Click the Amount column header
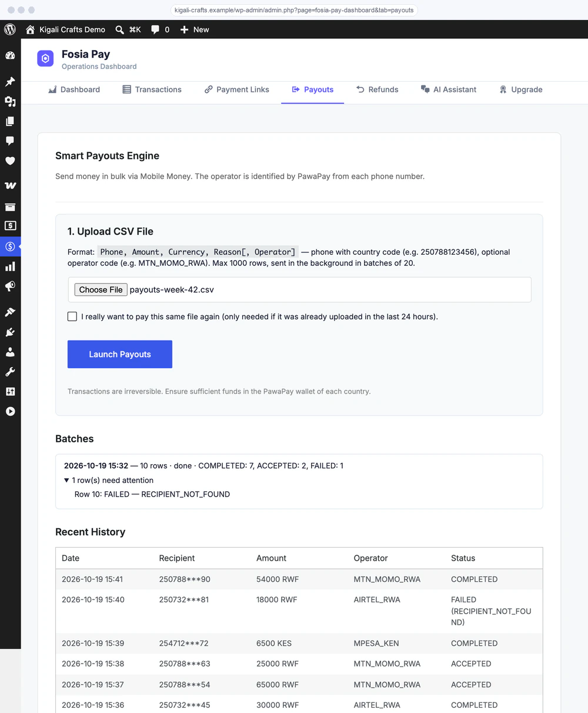Viewport: 588px width, 713px height. (x=271, y=558)
